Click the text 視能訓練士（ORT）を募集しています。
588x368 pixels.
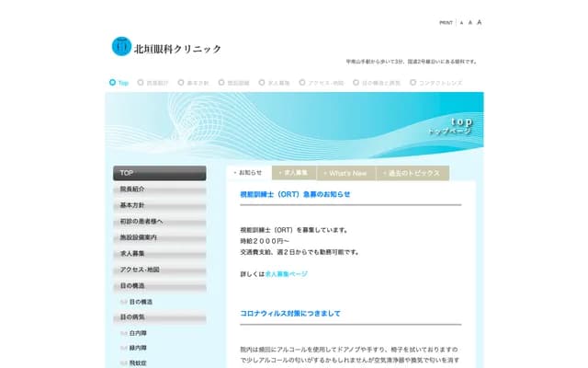coord(295,230)
